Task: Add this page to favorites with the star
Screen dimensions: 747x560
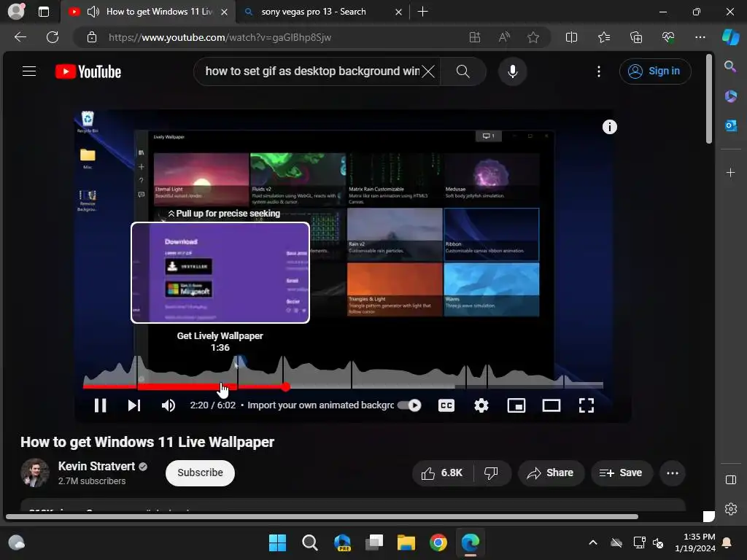Action: (533, 37)
